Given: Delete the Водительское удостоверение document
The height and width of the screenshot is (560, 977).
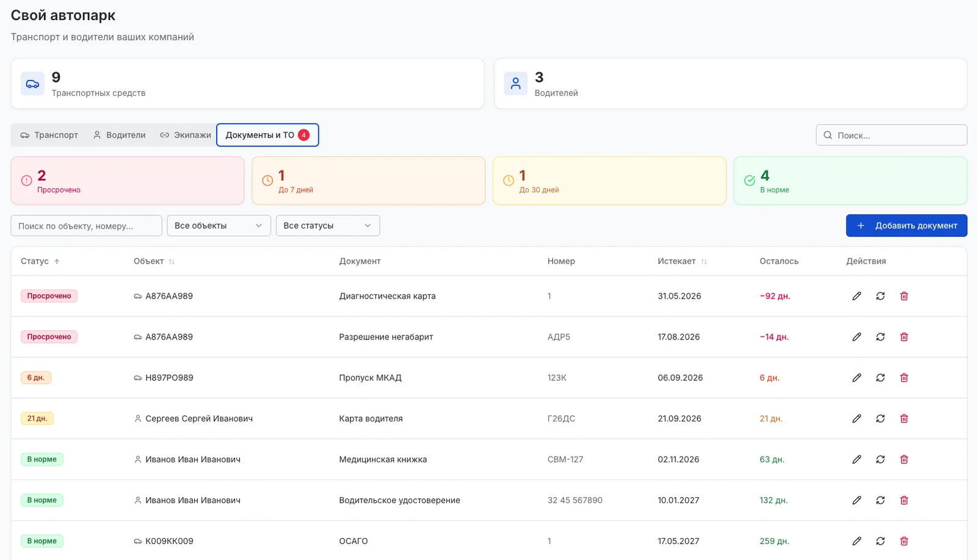Looking at the screenshot, I should point(904,501).
